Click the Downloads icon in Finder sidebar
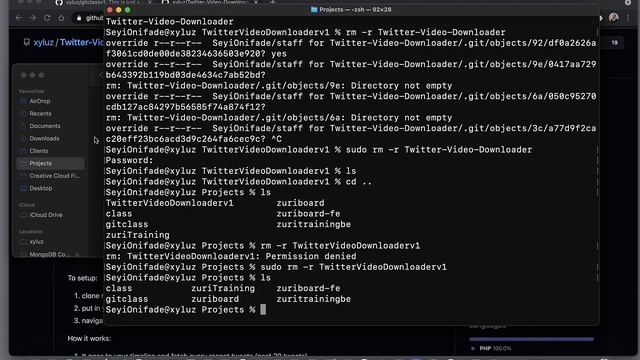 tap(23, 138)
